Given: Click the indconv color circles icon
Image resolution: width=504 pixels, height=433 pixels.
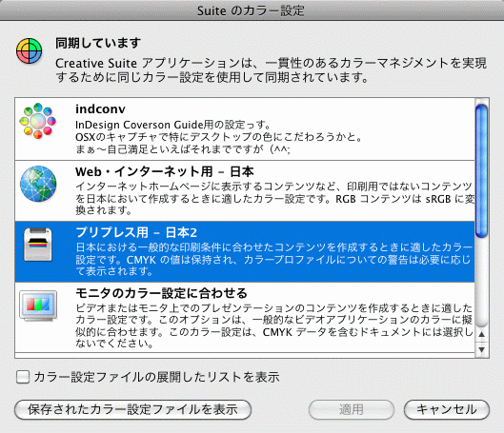Looking at the screenshot, I should (38, 121).
